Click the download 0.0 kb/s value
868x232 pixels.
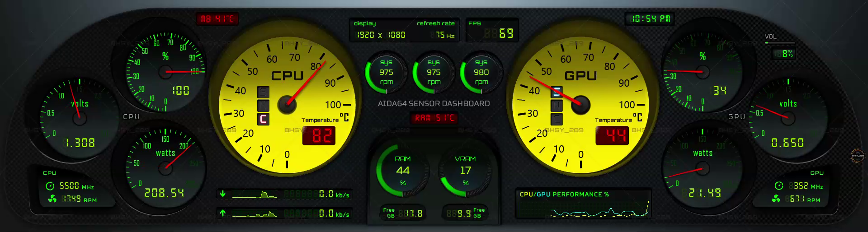click(x=334, y=195)
